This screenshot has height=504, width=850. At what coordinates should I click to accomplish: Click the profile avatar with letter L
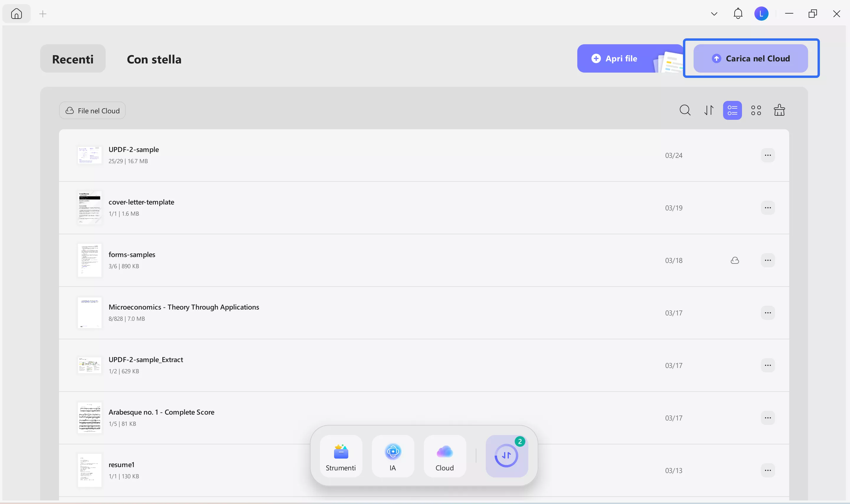pyautogui.click(x=761, y=14)
